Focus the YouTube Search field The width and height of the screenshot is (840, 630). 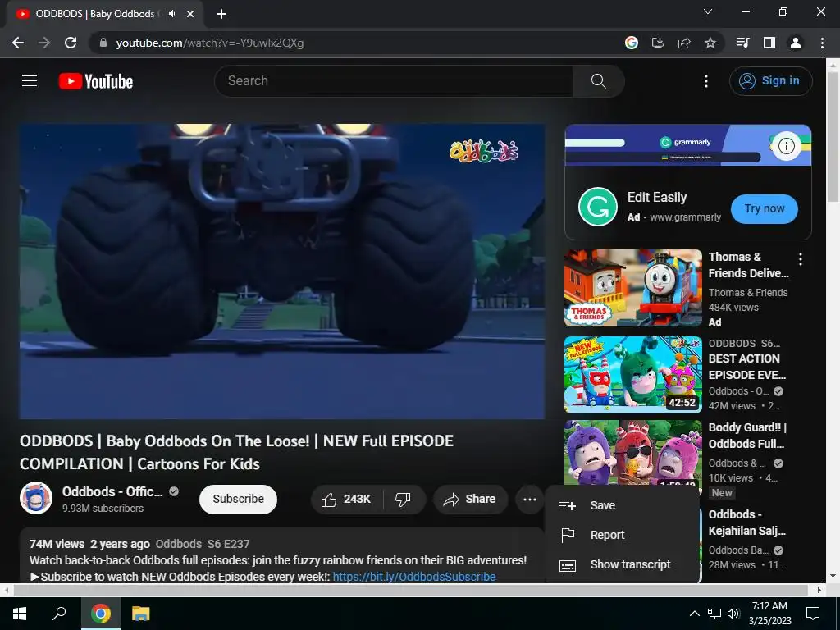pos(394,81)
